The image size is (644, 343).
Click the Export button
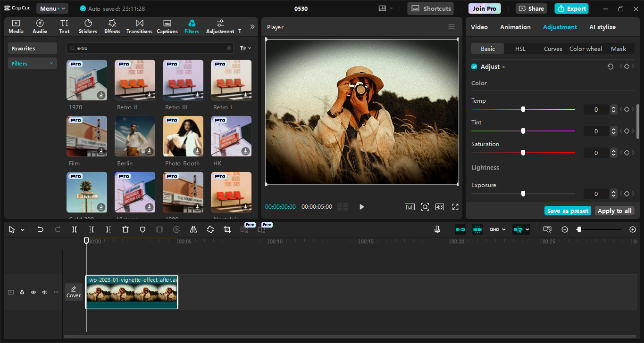coord(571,8)
